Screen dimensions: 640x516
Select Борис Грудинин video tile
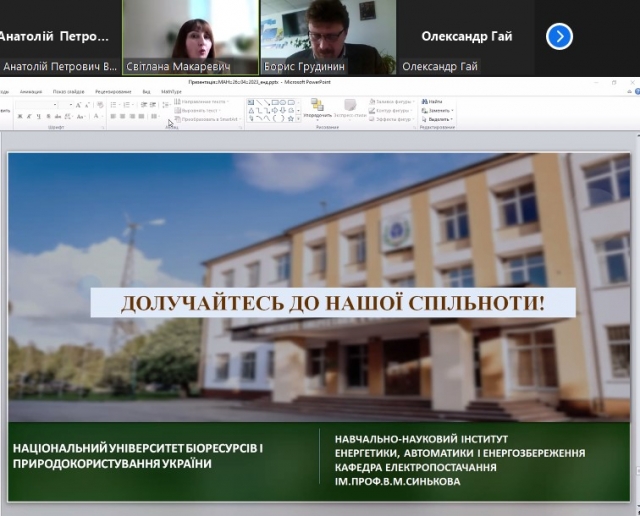328,38
